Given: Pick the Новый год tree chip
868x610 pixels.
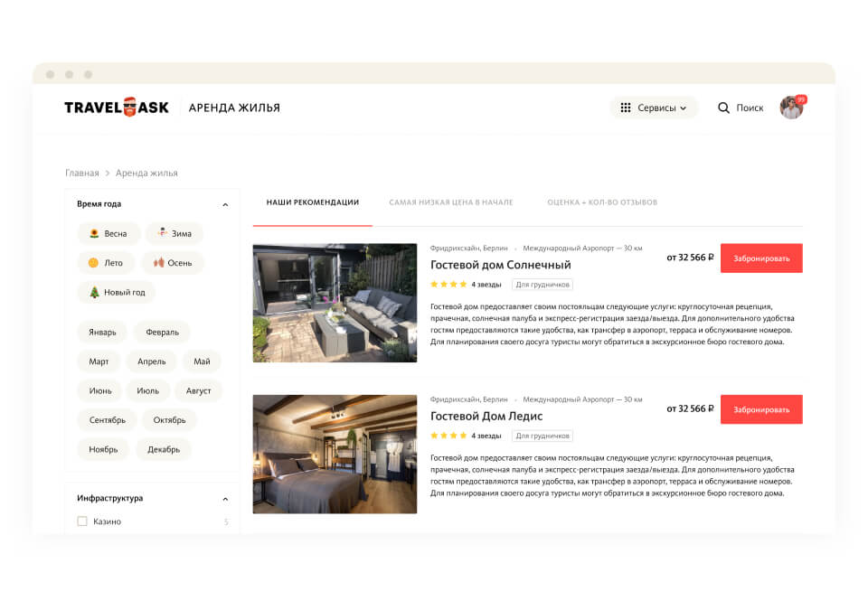Looking at the screenshot, I should point(117,292).
